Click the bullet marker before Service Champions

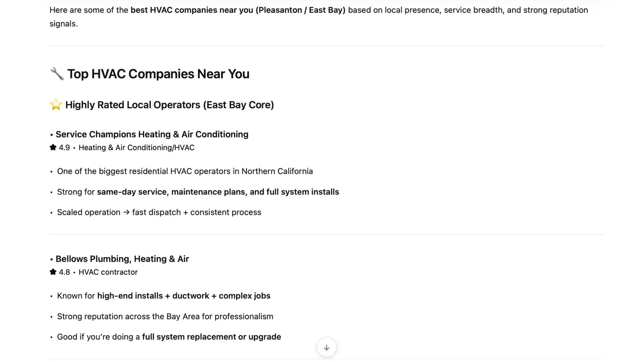(x=51, y=135)
